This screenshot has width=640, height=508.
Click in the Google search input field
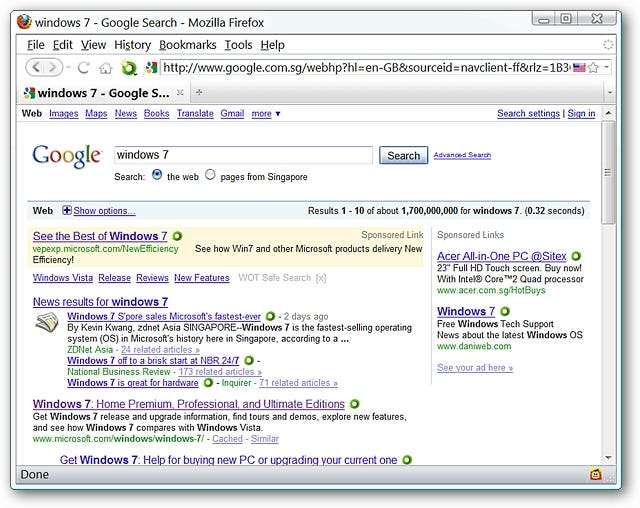click(243, 155)
